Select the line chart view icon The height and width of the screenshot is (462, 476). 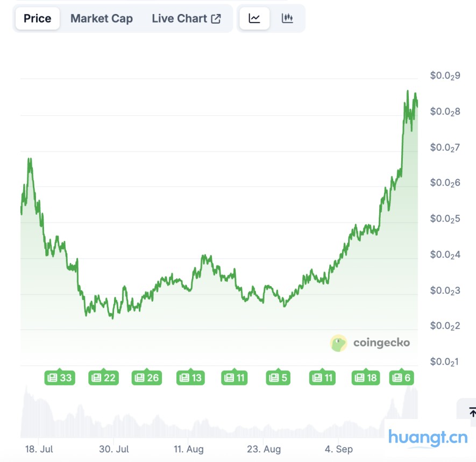[254, 18]
